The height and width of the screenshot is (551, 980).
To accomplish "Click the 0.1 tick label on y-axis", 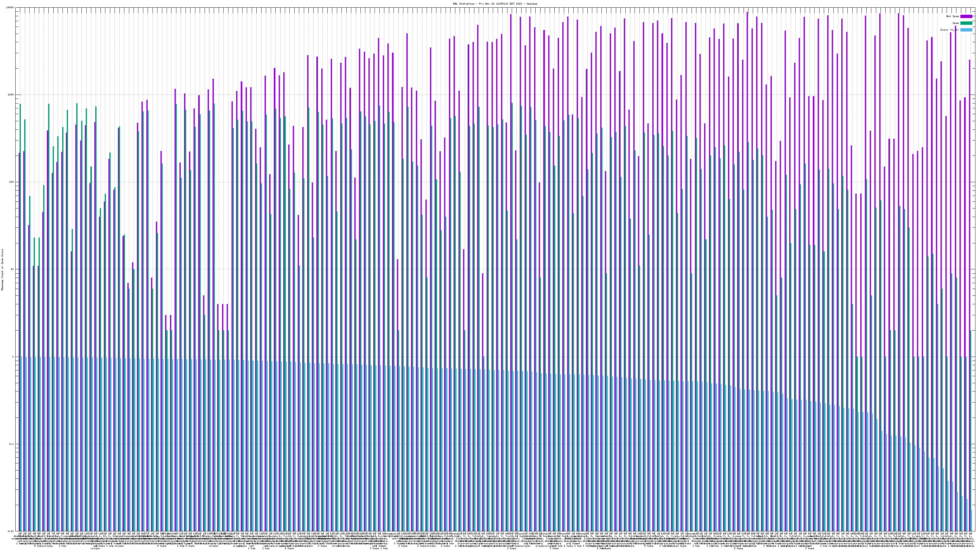I will click(x=12, y=444).
